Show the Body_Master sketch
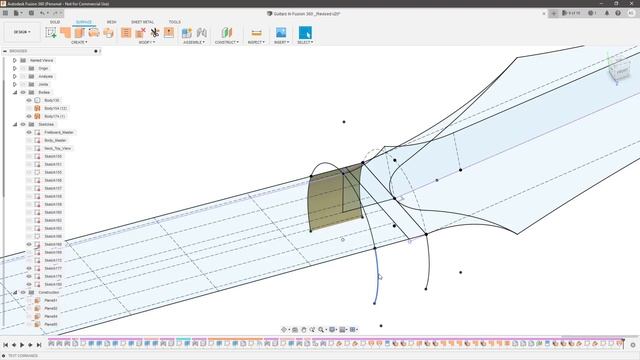 [x=29, y=140]
